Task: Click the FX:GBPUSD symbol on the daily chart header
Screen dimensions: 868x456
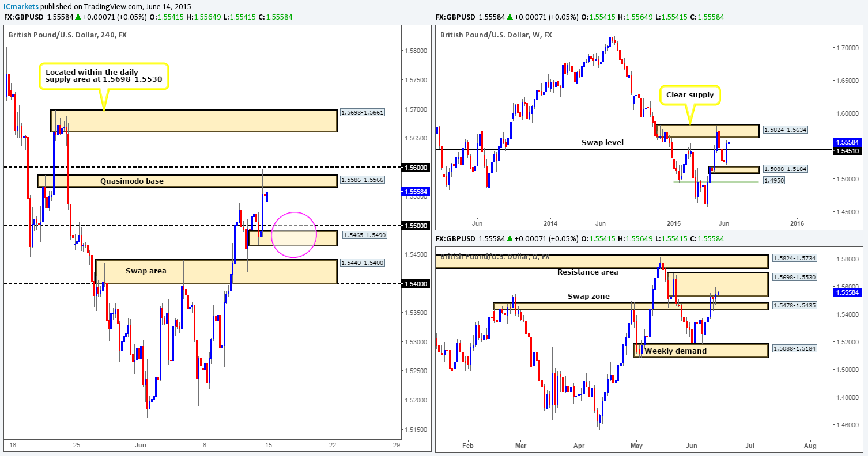Action: [x=455, y=238]
